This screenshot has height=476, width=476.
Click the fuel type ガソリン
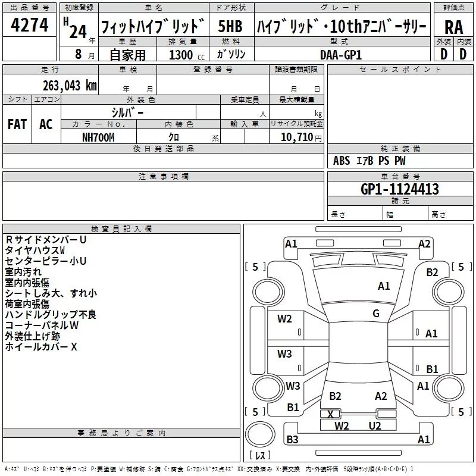pos(231,54)
